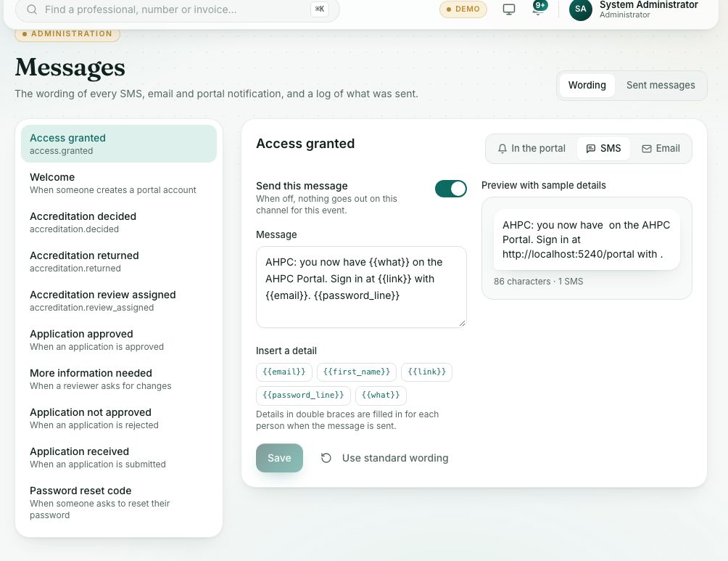Select Accreditation decided template
This screenshot has height=561, width=728.
pyautogui.click(x=118, y=222)
